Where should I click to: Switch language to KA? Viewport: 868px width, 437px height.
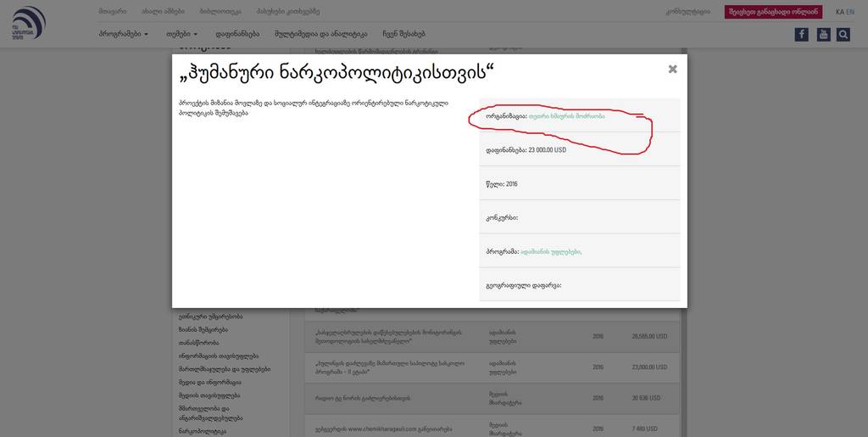click(840, 12)
